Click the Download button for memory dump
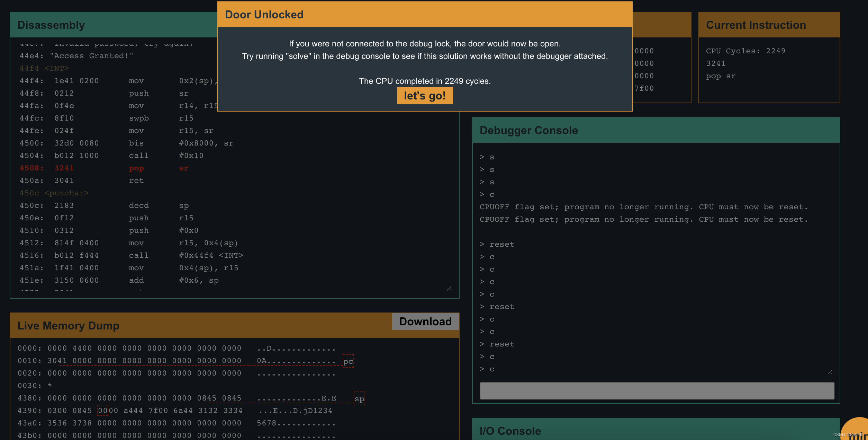Viewport: 868px width, 440px height. pos(425,322)
